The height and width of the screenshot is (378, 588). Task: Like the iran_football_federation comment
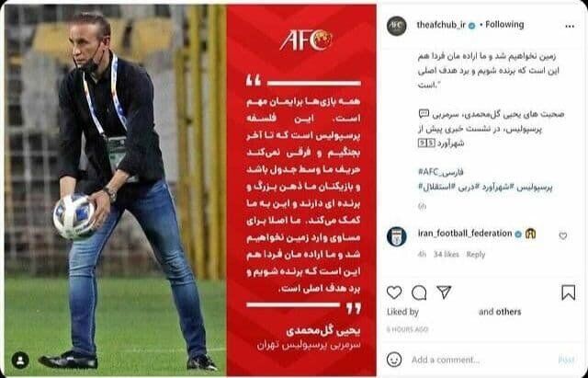563,235
